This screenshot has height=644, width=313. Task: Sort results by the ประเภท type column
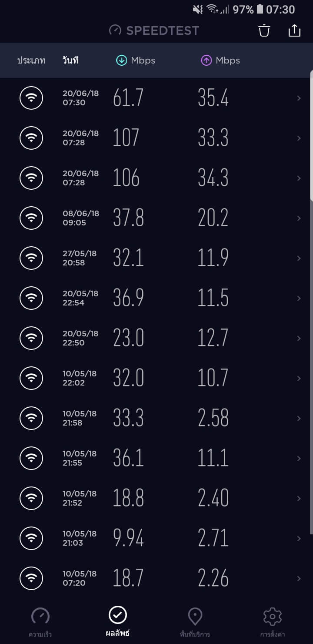pos(31,60)
